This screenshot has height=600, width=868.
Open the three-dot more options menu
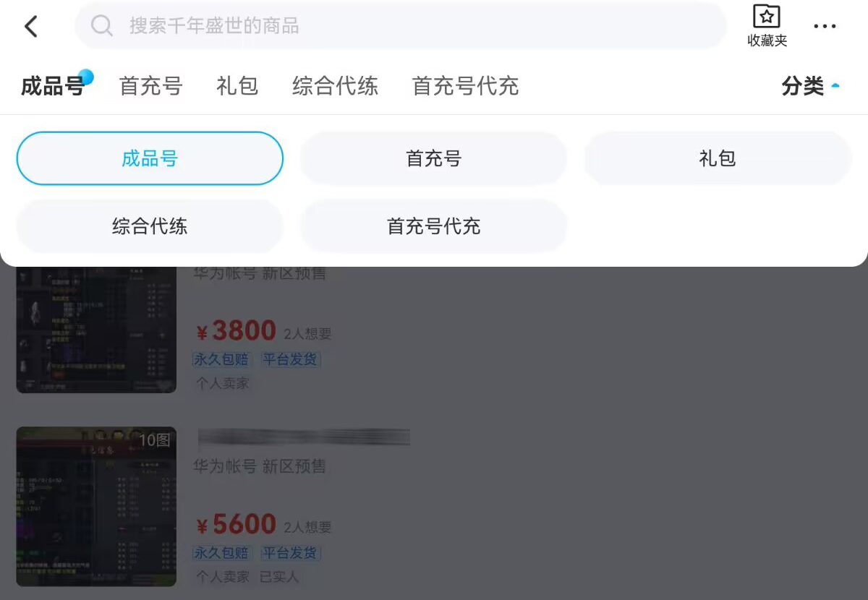[x=825, y=27]
